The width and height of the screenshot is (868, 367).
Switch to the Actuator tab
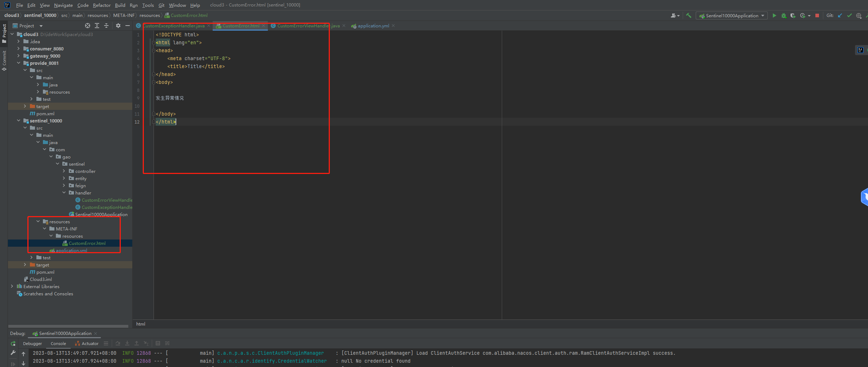87,344
